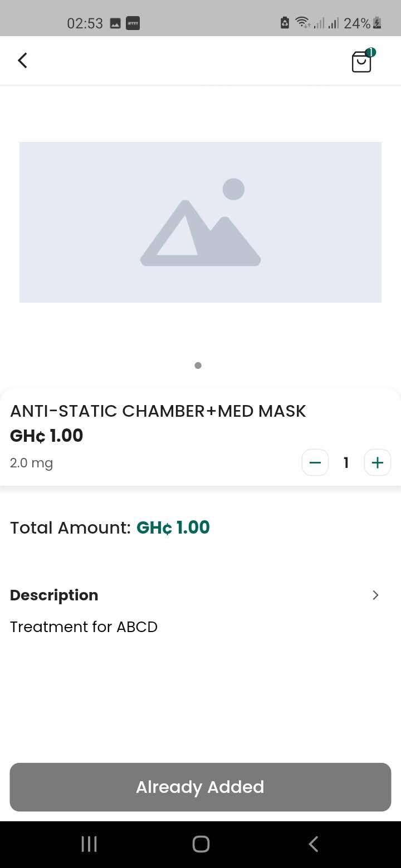
Task: Tap the back arrow in the header
Action: [22, 60]
